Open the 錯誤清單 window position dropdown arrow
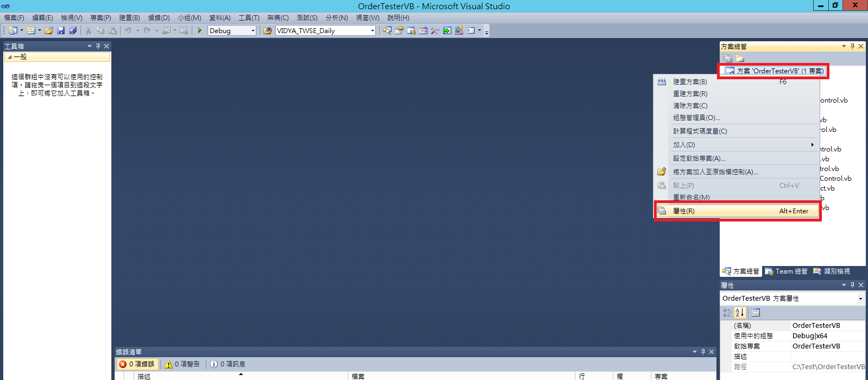 click(x=695, y=352)
